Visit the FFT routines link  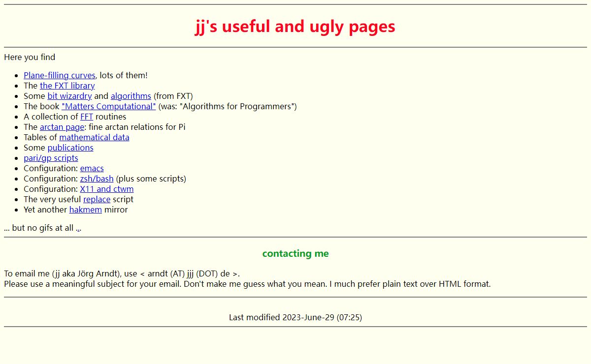(87, 117)
